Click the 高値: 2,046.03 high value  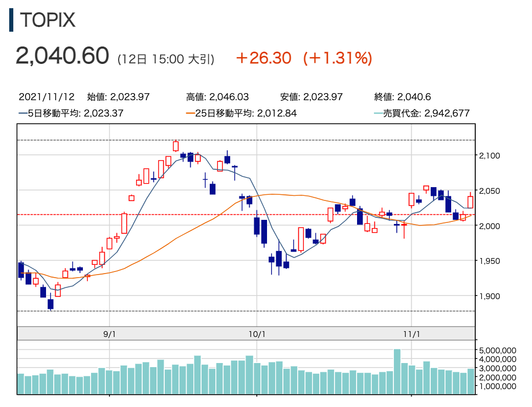click(x=217, y=97)
